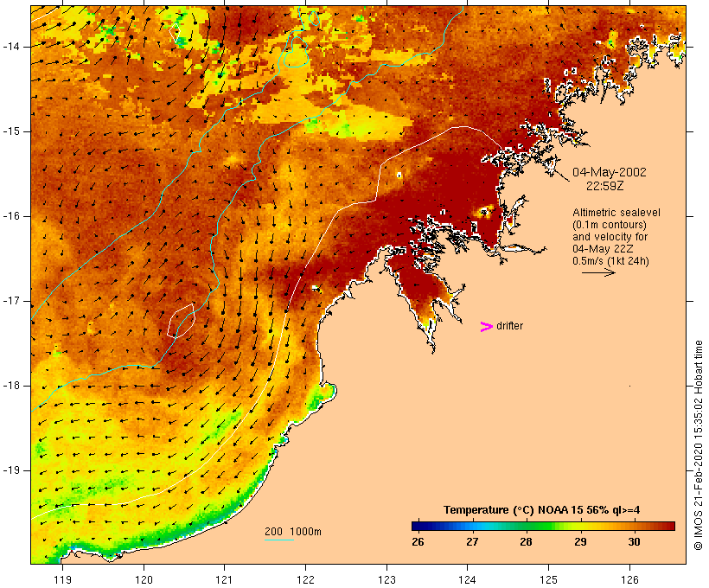Click the latitude axis label '-18'
Viewport: 709px width, 588px height.
[11, 386]
